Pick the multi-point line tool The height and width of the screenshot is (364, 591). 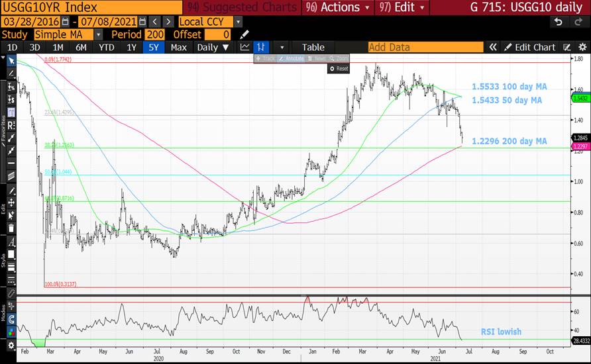pyautogui.click(x=11, y=151)
